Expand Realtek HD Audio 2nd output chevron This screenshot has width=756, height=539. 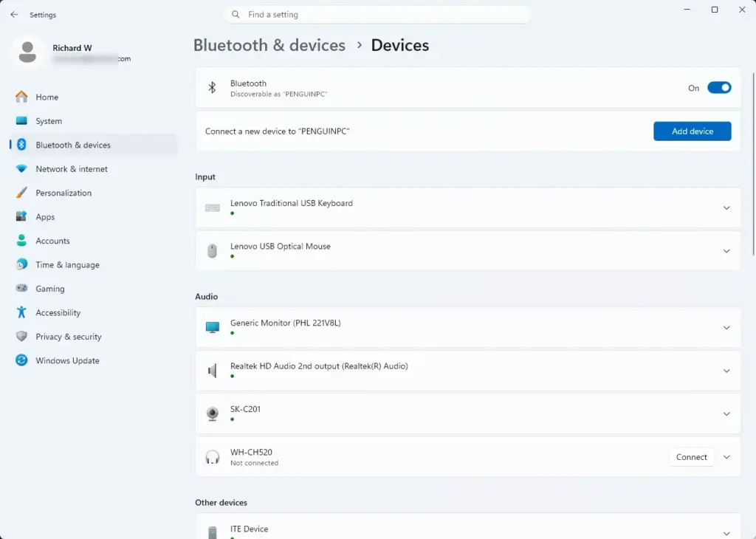[726, 371]
